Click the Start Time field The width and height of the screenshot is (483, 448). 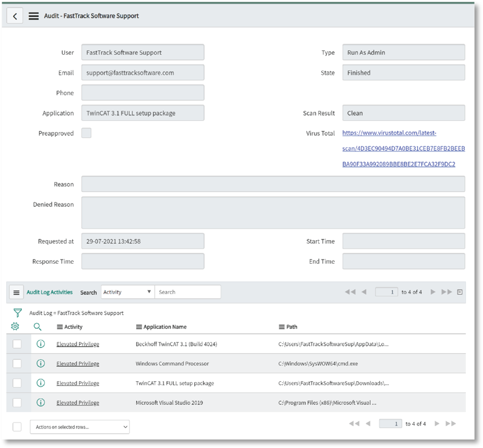pyautogui.click(x=403, y=241)
